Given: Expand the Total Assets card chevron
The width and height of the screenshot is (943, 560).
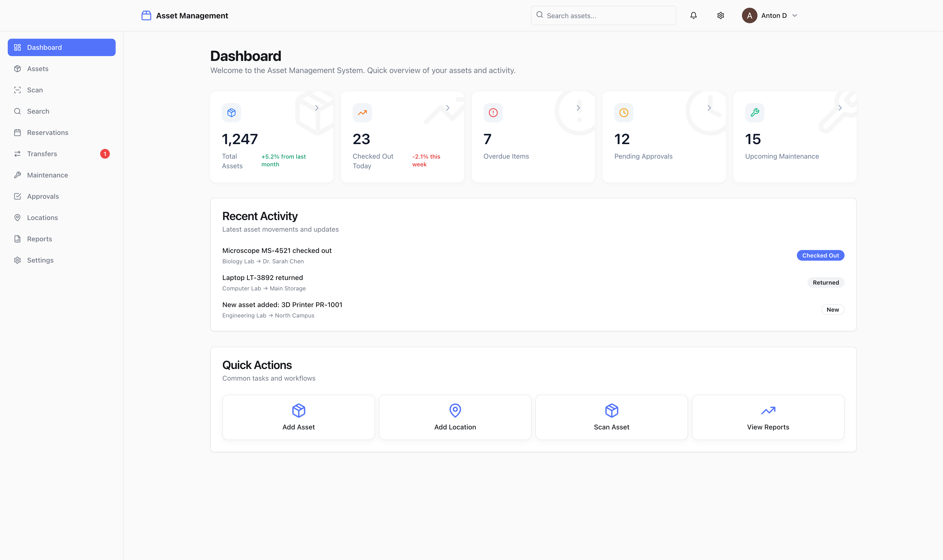Looking at the screenshot, I should (316, 108).
